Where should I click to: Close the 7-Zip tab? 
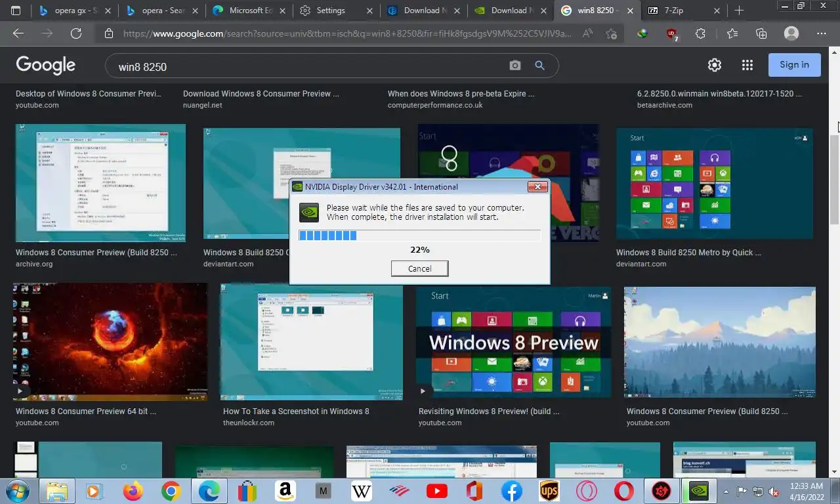pyautogui.click(x=717, y=10)
